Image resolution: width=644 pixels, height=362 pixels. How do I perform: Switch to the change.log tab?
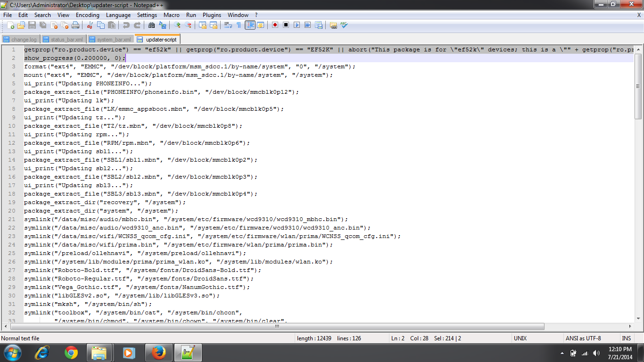(x=20, y=40)
